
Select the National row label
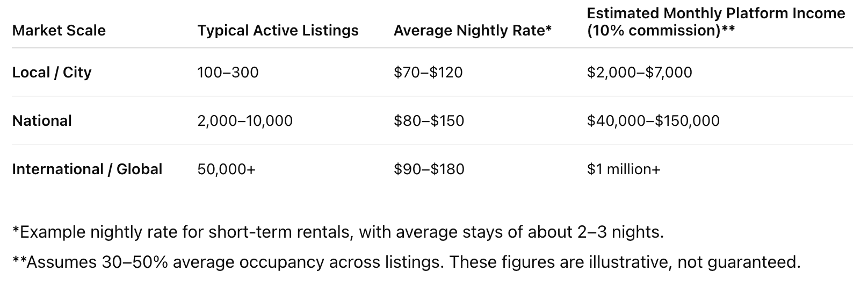[x=42, y=120]
